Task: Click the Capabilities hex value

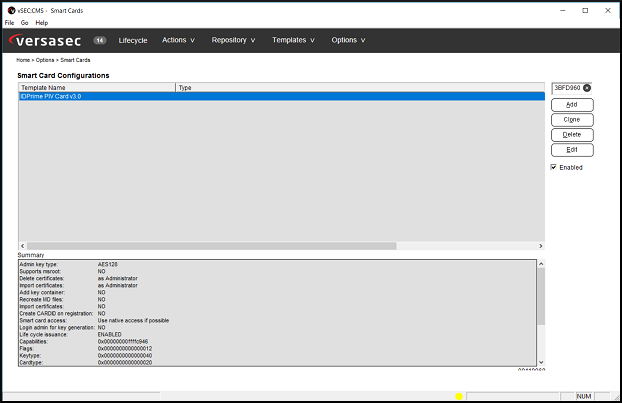Action: (x=123, y=342)
